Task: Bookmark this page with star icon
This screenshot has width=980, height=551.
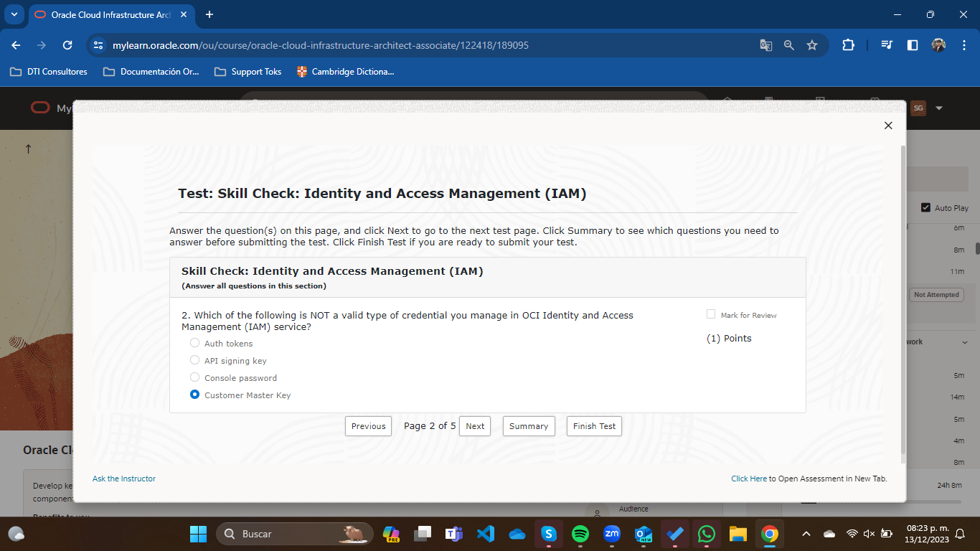Action: (812, 45)
